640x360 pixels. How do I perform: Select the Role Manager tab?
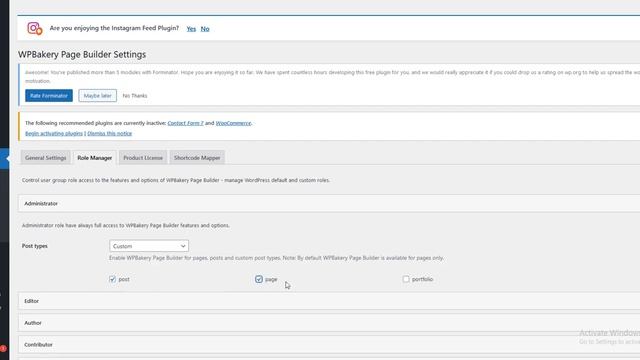click(95, 158)
